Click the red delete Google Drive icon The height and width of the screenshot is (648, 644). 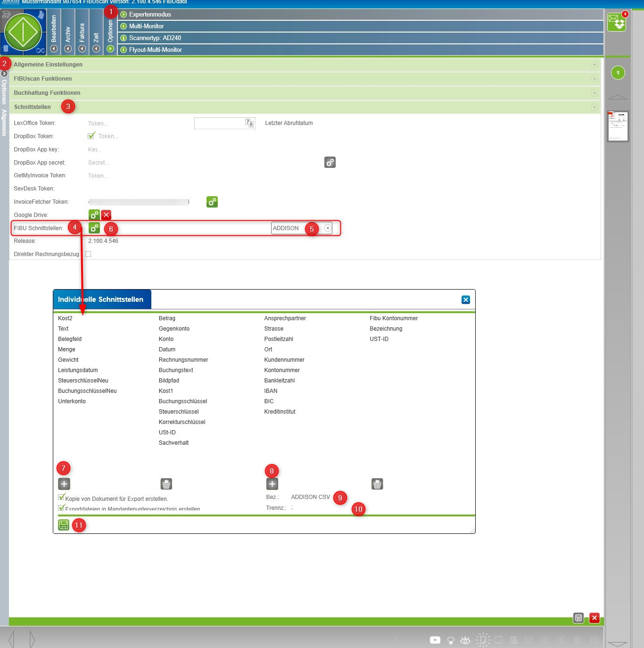coord(106,215)
